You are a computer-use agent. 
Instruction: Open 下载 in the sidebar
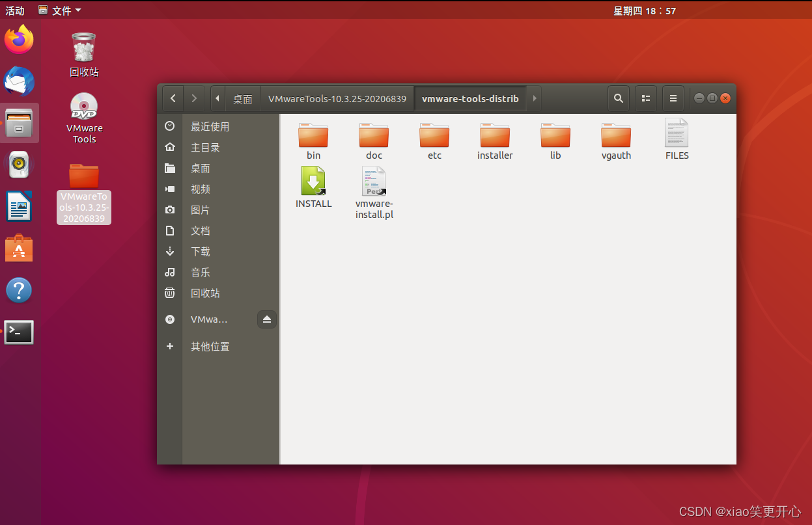219,251
